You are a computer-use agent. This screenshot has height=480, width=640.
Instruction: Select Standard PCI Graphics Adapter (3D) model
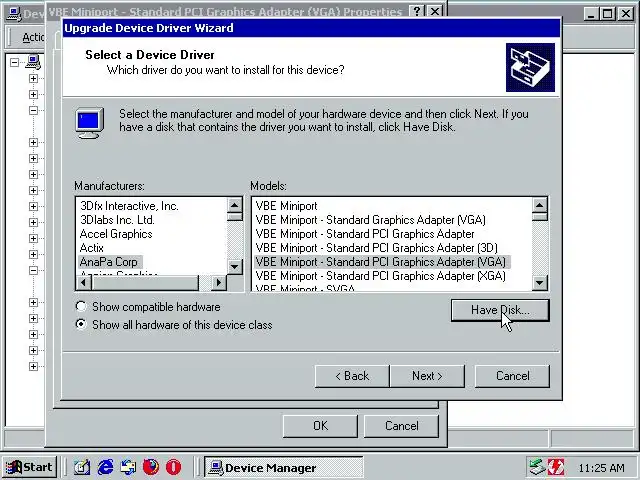pos(376,248)
